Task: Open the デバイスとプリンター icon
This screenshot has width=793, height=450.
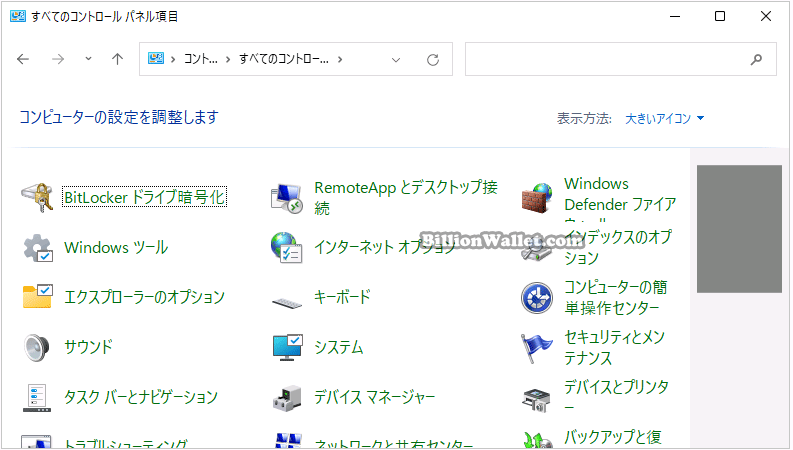Action: 536,399
